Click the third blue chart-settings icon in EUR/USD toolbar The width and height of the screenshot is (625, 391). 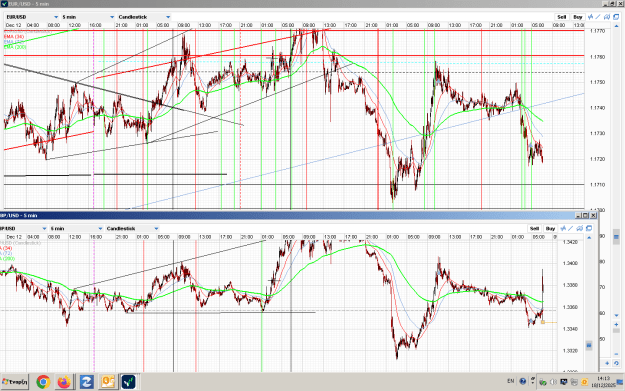pyautogui.click(x=607, y=17)
